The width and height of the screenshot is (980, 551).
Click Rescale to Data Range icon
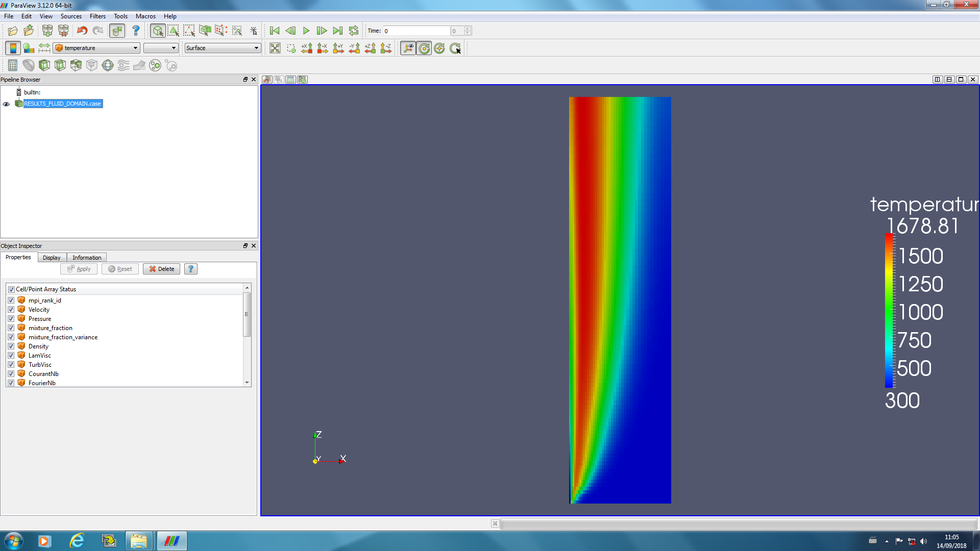click(44, 48)
